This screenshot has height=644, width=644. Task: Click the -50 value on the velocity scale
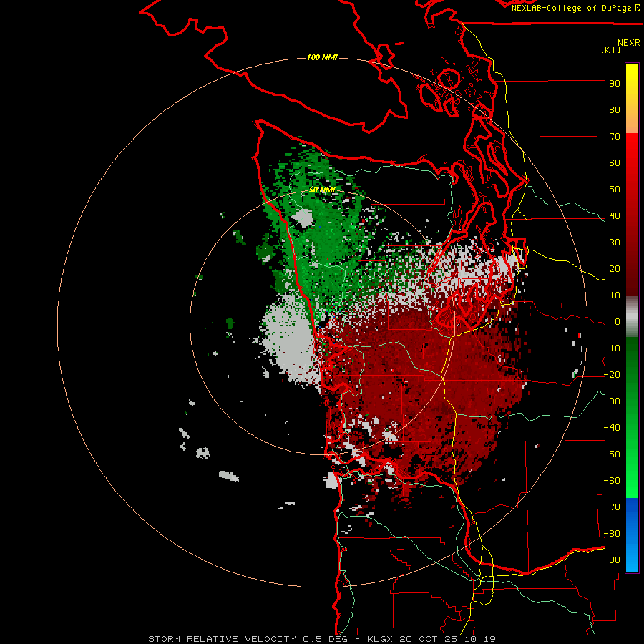[612, 454]
